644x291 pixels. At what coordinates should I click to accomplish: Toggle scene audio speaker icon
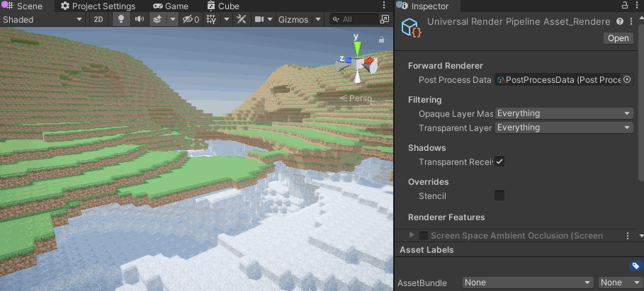[140, 19]
